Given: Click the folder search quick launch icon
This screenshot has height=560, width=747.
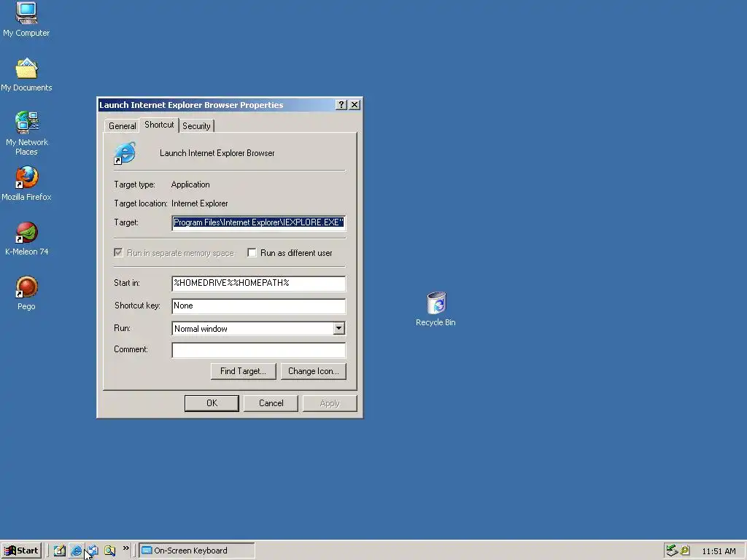Looking at the screenshot, I should click(x=109, y=551).
